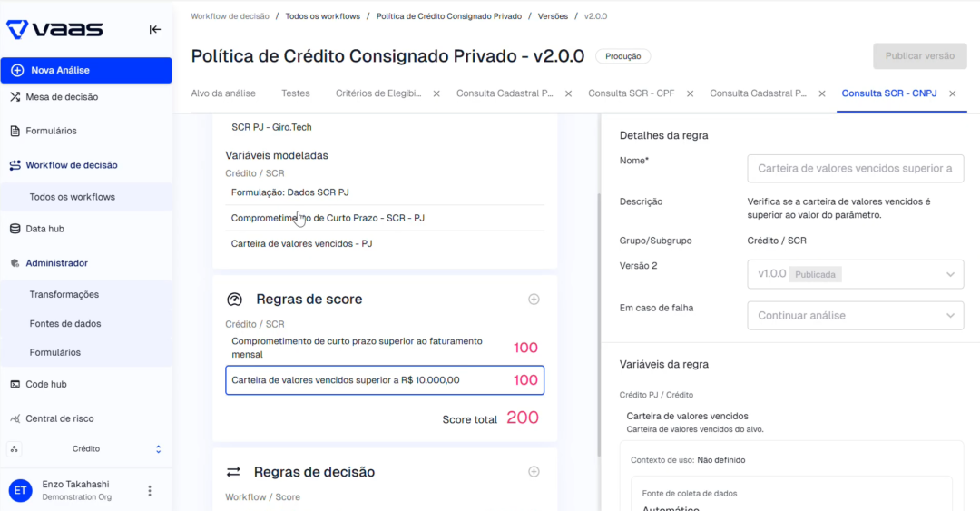Switch to first Consulta Cadastral P... tab
The width and height of the screenshot is (980, 511).
point(505,93)
